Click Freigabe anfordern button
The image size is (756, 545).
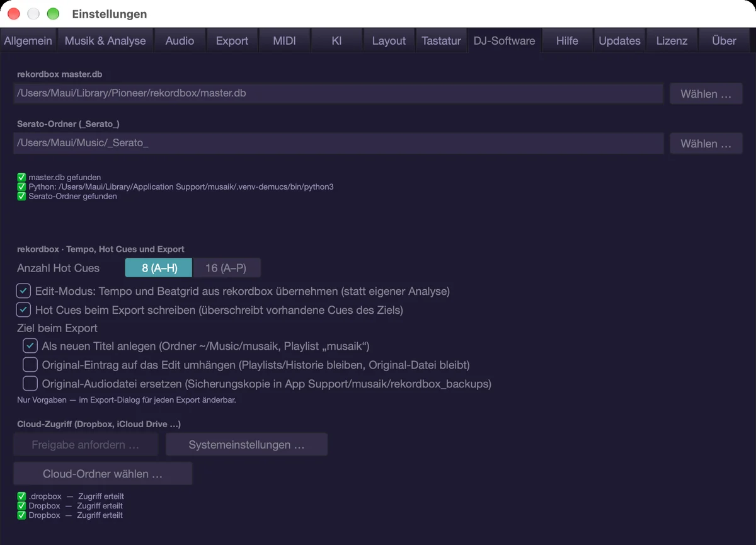(86, 445)
